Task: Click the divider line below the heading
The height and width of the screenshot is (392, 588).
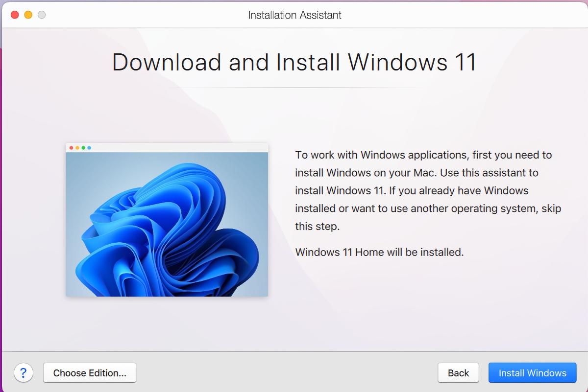Action: pyautogui.click(x=294, y=88)
